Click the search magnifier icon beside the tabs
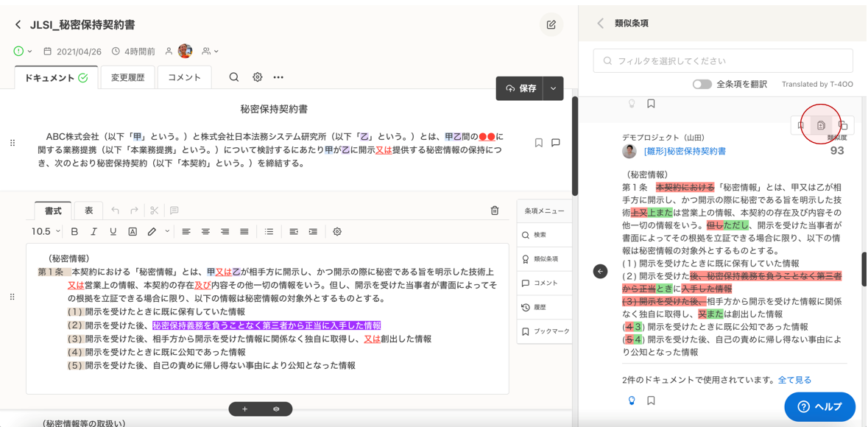This screenshot has width=868, height=427. (x=233, y=77)
